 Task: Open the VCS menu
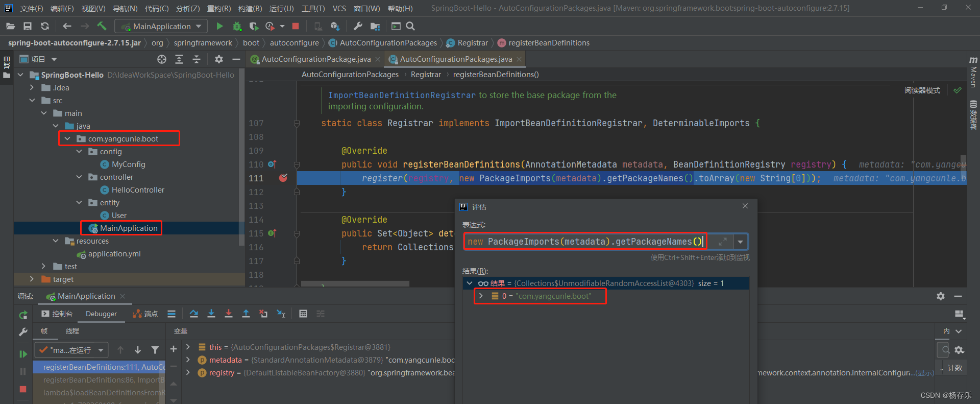pyautogui.click(x=339, y=8)
